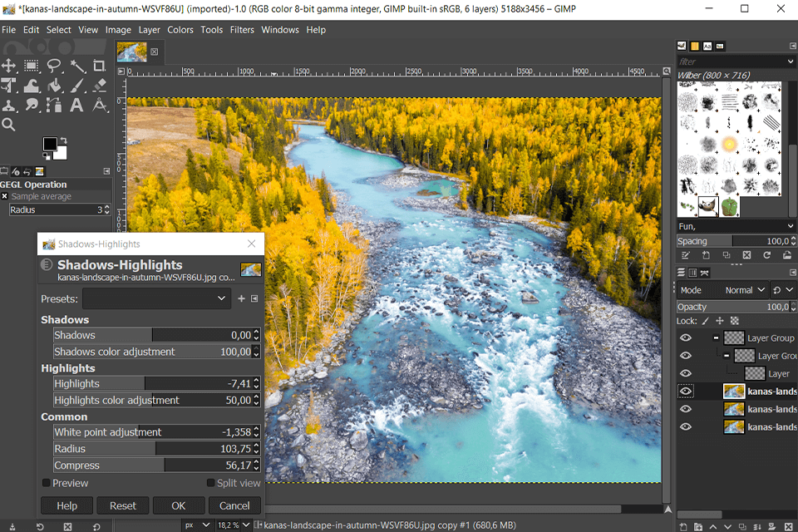The height and width of the screenshot is (532, 798).
Task: Select the Text tool
Action: point(76,106)
